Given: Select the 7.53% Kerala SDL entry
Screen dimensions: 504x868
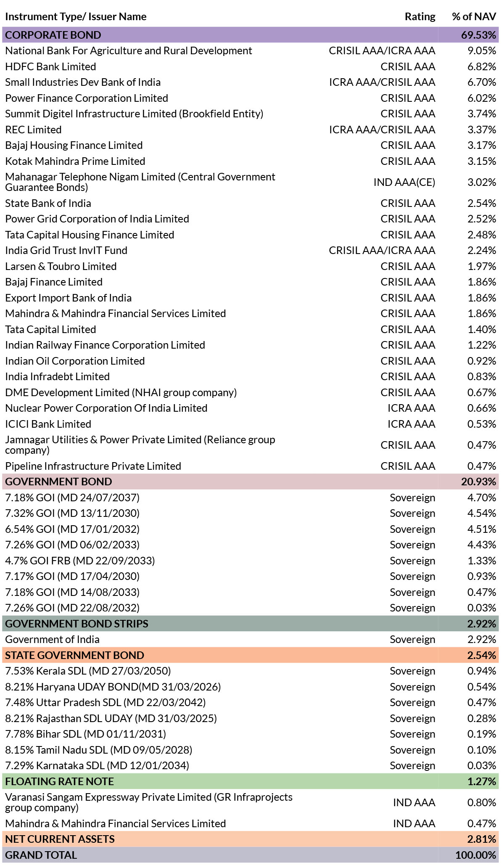Looking at the screenshot, I should point(88,671).
